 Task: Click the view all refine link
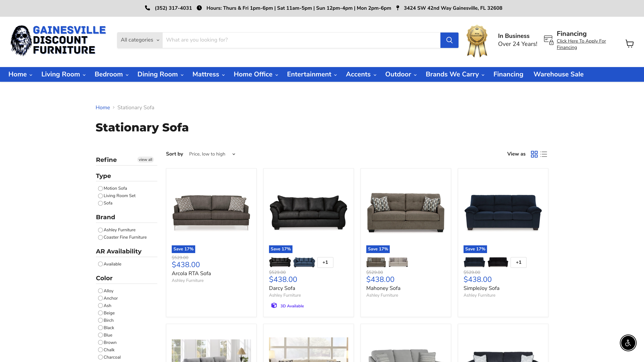pyautogui.click(x=145, y=159)
